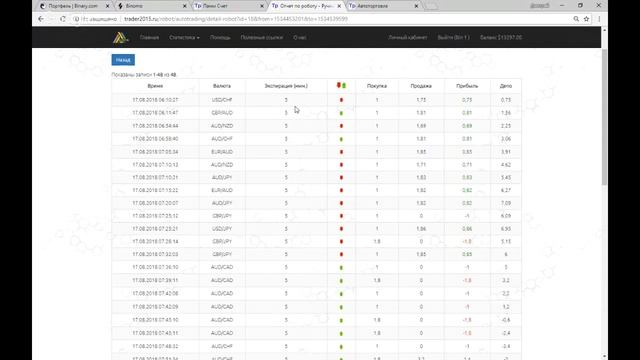Click the records count text above table
The image size is (640, 360).
(144, 75)
